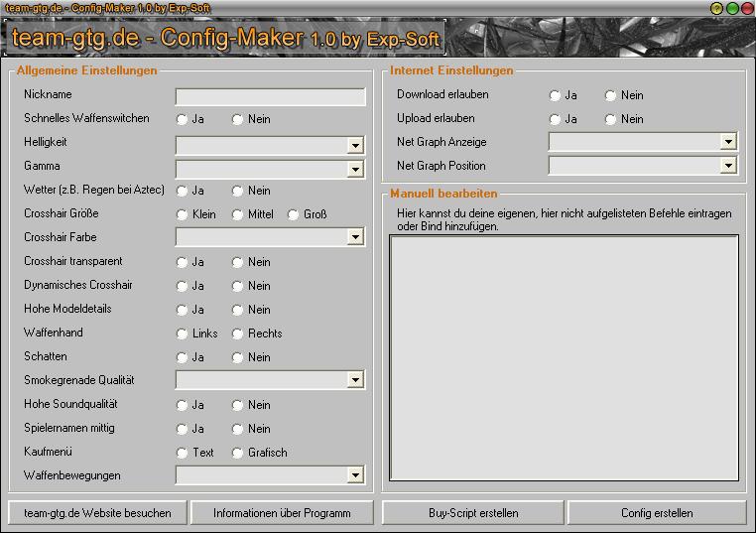The image size is (756, 533).
Task: Open the Crosshair Farbe dropdown
Action: point(355,237)
